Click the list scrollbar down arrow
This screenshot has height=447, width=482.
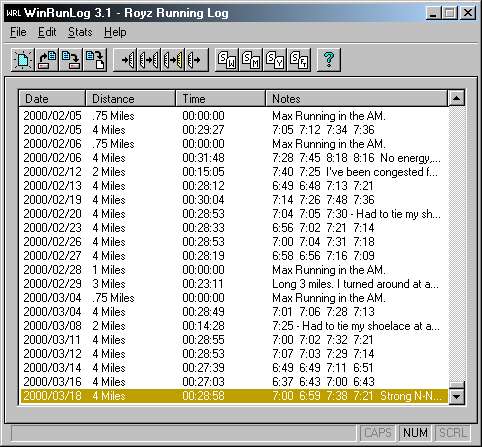click(456, 396)
